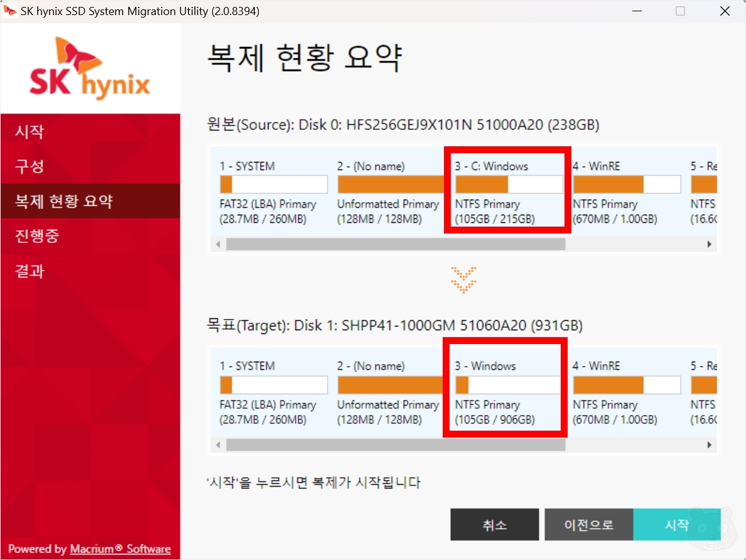Minimize the migration utility window
Viewport: 746px width, 560px height.
[x=637, y=11]
